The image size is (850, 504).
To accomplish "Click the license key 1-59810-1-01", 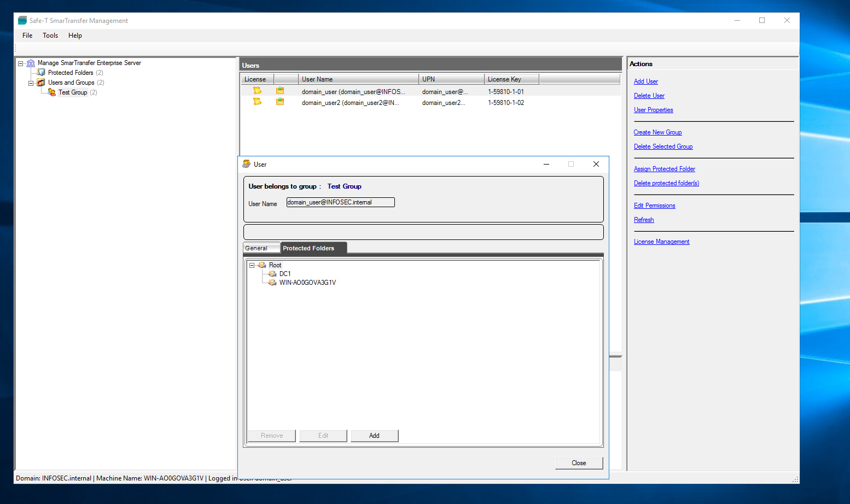I will [506, 92].
